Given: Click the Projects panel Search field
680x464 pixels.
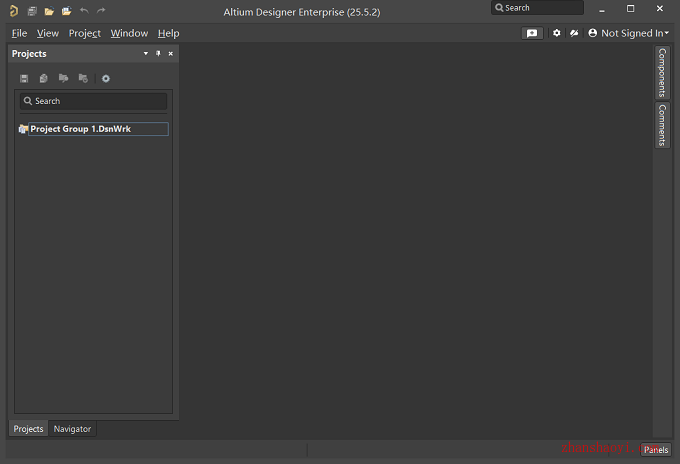Looking at the screenshot, I should [93, 101].
